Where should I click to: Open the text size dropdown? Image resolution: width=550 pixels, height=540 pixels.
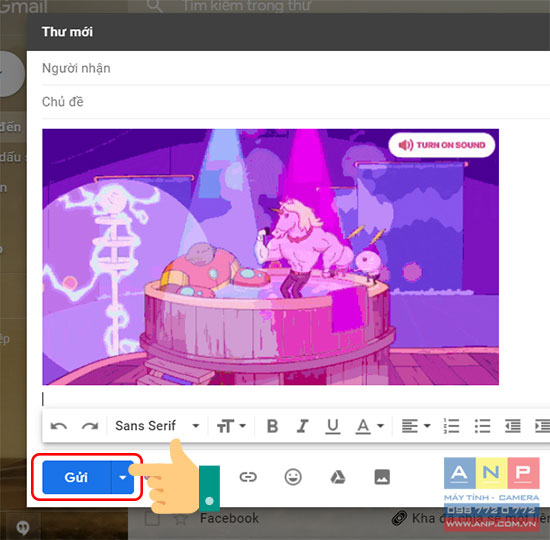[x=231, y=426]
